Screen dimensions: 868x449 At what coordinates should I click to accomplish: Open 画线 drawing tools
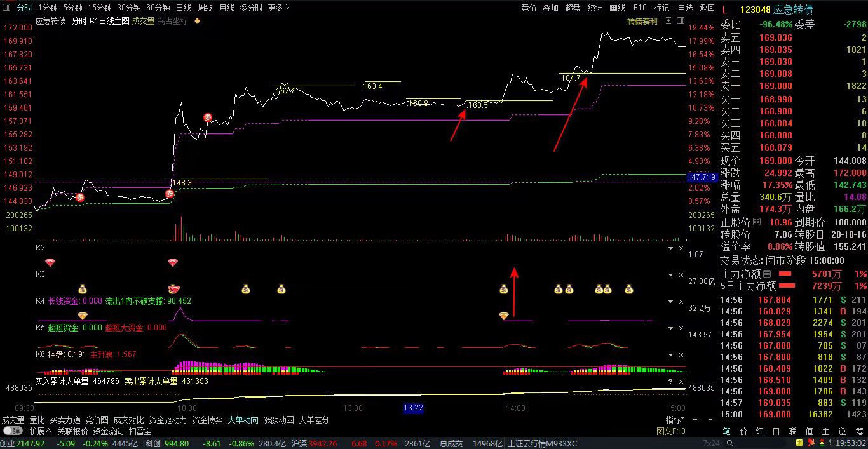[x=617, y=8]
